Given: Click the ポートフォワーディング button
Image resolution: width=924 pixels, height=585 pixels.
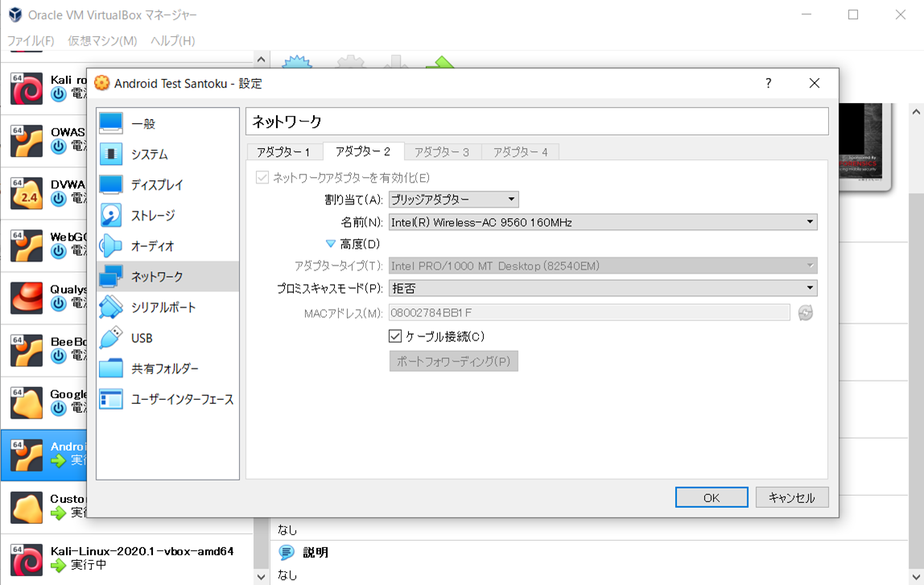Looking at the screenshot, I should click(454, 361).
